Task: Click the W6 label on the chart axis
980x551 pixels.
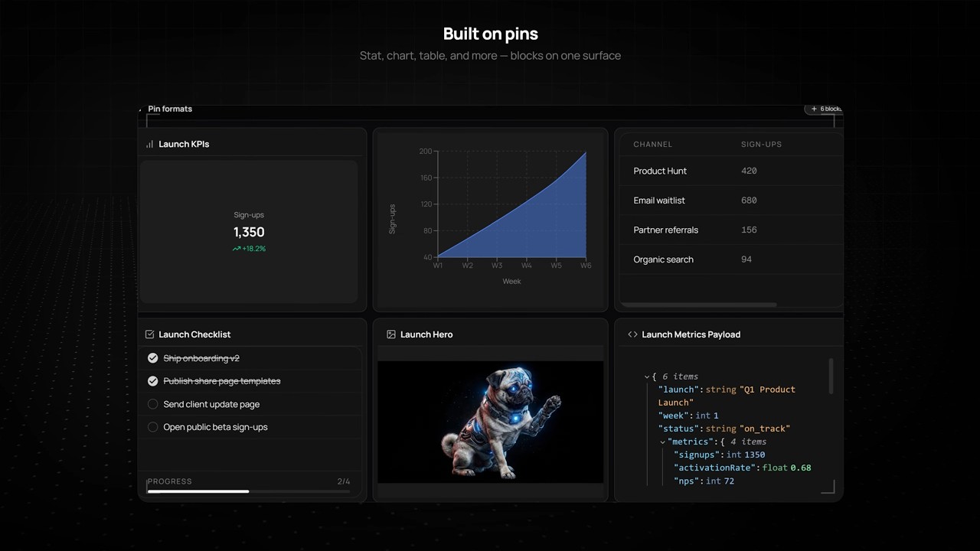Action: click(586, 266)
